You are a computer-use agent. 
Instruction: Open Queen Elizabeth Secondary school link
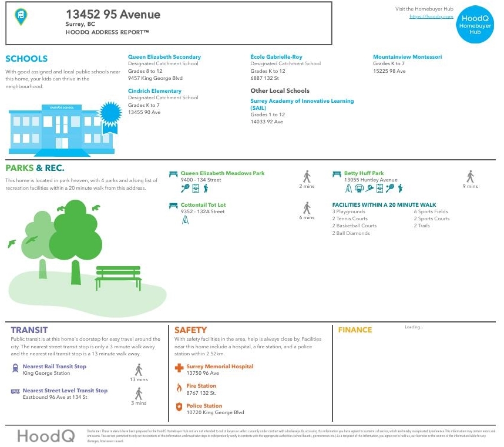164,57
